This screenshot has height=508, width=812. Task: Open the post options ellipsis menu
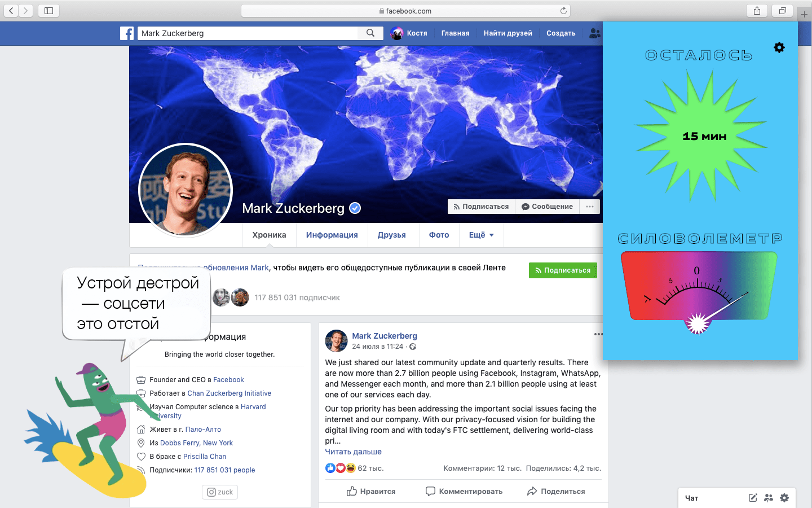(x=598, y=334)
